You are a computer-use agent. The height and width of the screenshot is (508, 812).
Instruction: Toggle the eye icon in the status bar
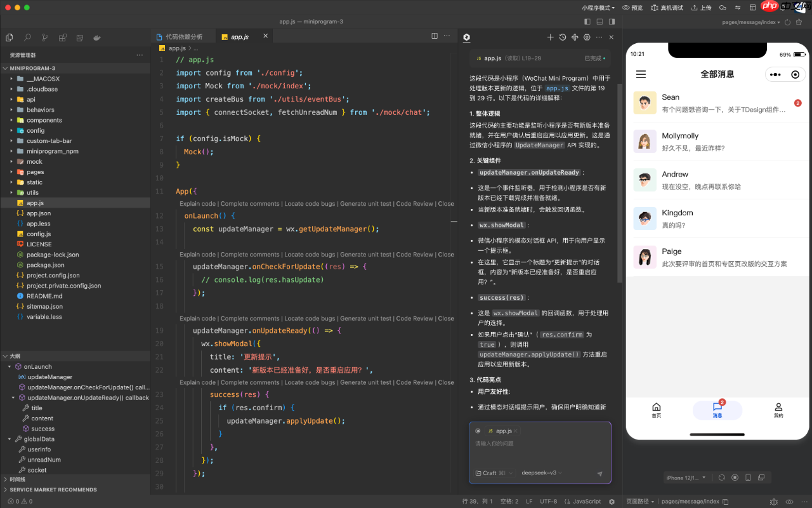pyautogui.click(x=789, y=501)
